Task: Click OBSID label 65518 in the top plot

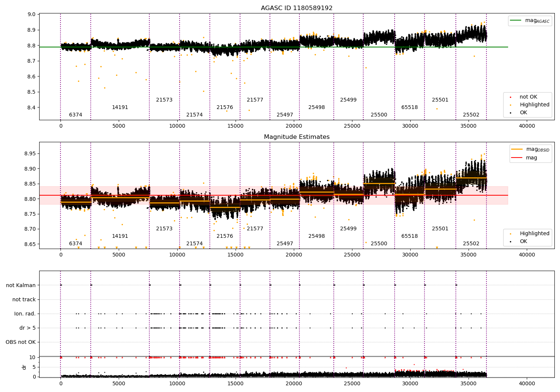Action: tap(410, 108)
